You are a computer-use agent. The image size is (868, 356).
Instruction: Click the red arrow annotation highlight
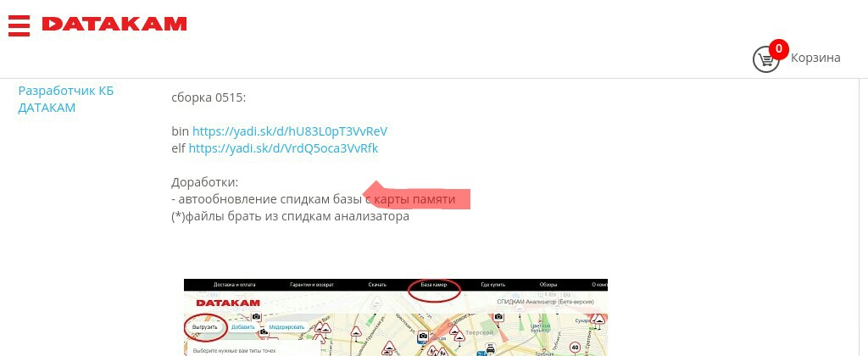tap(420, 197)
